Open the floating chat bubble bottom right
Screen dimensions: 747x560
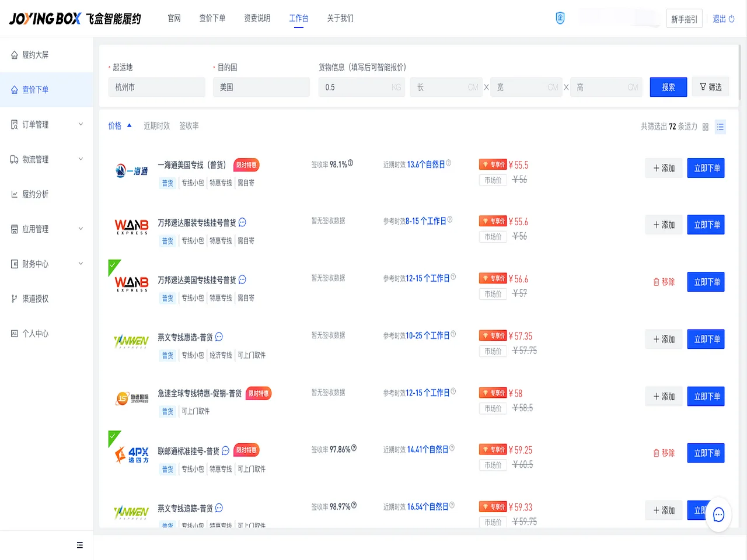coord(718,515)
